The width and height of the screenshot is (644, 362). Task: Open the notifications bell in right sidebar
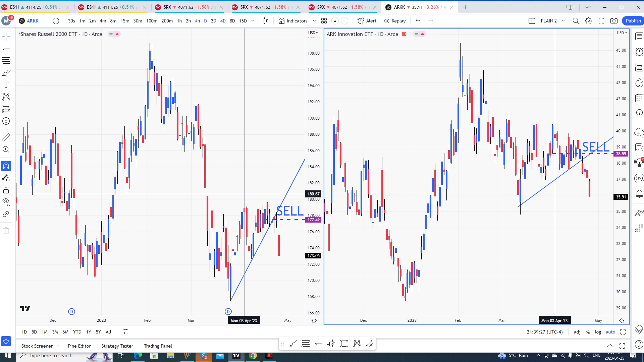tap(639, 193)
